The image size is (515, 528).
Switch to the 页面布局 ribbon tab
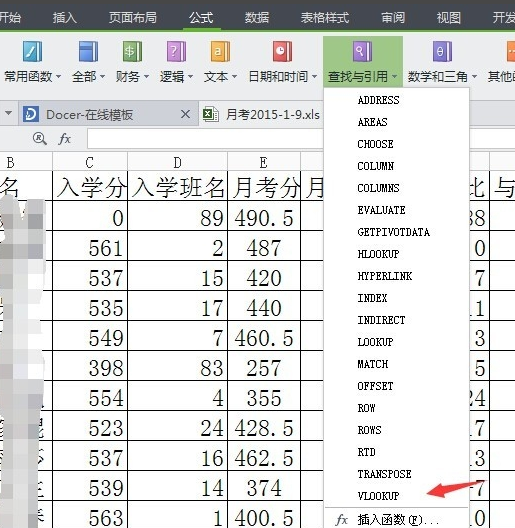[x=133, y=17]
